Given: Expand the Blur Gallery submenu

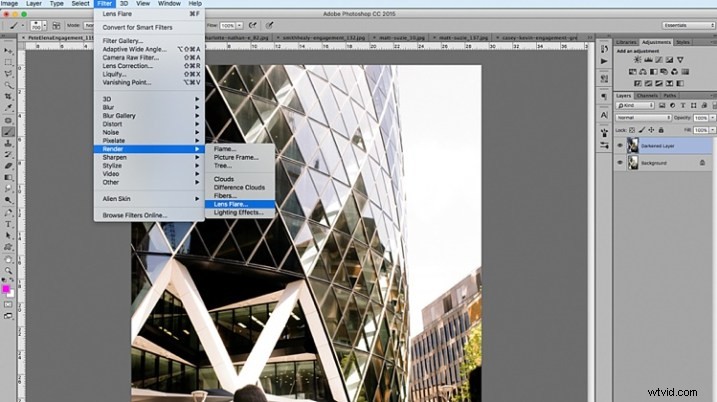Looking at the screenshot, I should pos(149,116).
